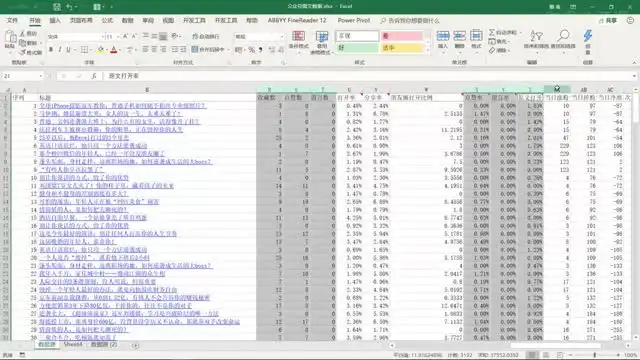Toggle underline formatting
Screen dimensions: 640x360
click(68, 49)
